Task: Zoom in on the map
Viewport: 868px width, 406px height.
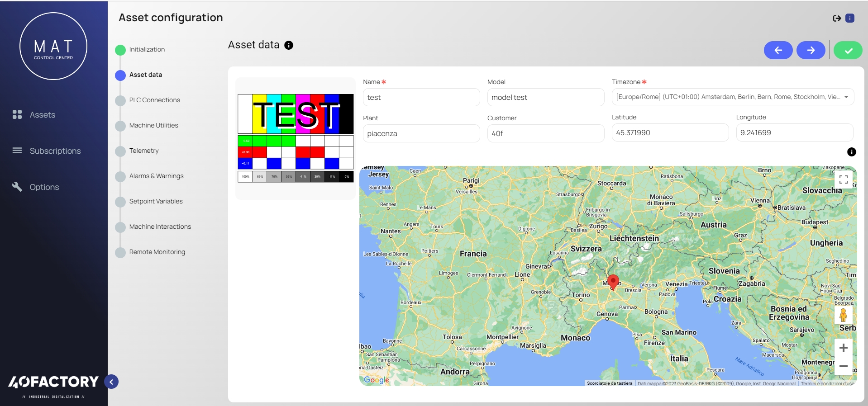Action: point(843,348)
